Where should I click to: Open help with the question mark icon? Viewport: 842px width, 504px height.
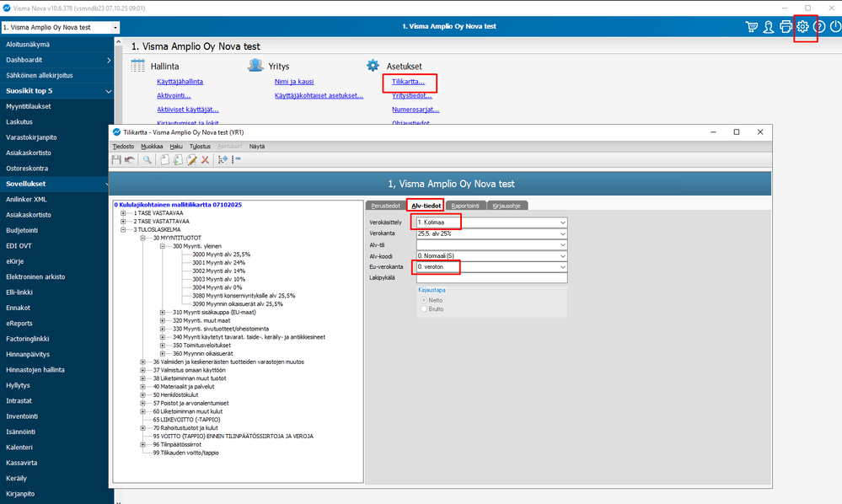(819, 26)
